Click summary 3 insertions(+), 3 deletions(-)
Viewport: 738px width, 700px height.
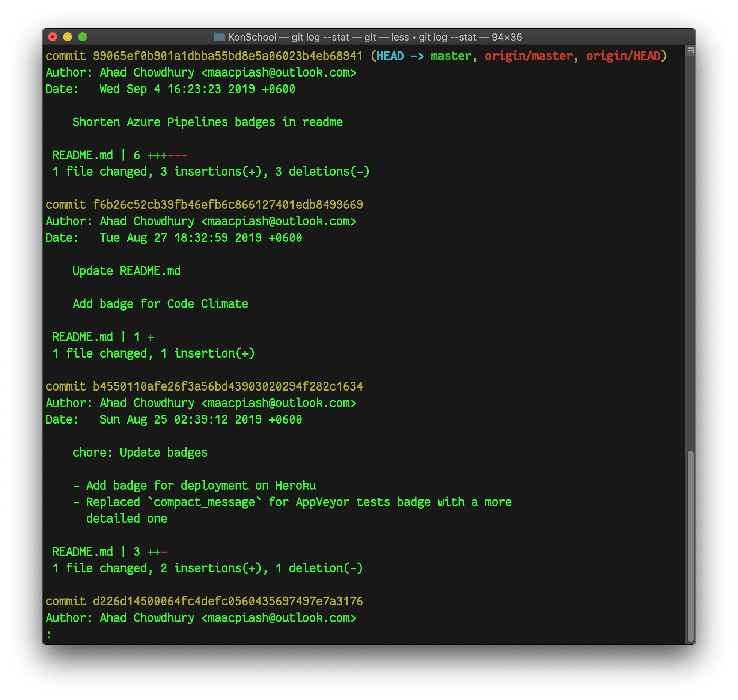point(265,172)
